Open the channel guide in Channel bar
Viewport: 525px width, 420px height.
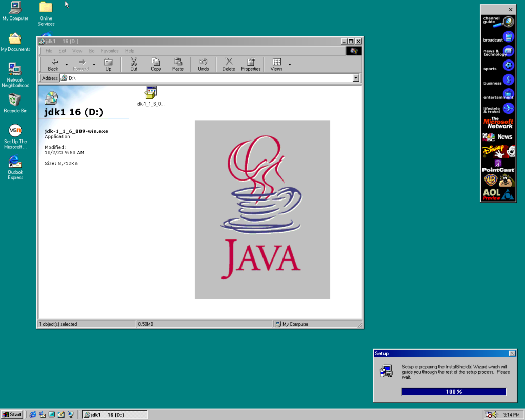click(498, 22)
